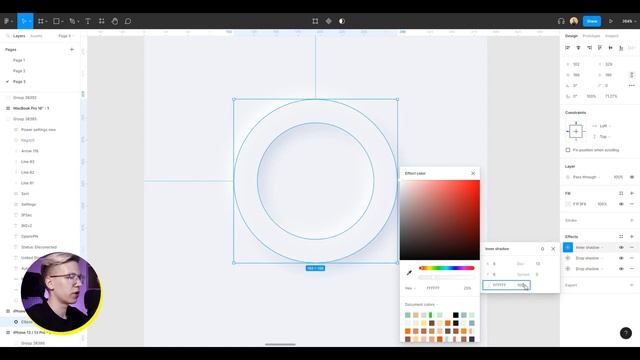Open settings of first Drop shadow effect
Viewport: 640px width, 360px height.
[568, 258]
